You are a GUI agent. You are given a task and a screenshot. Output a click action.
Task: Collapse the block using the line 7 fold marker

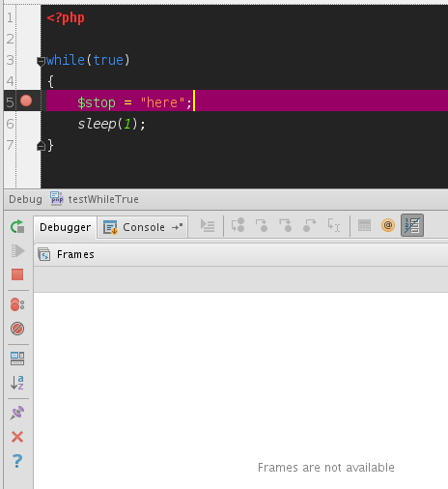(x=41, y=146)
